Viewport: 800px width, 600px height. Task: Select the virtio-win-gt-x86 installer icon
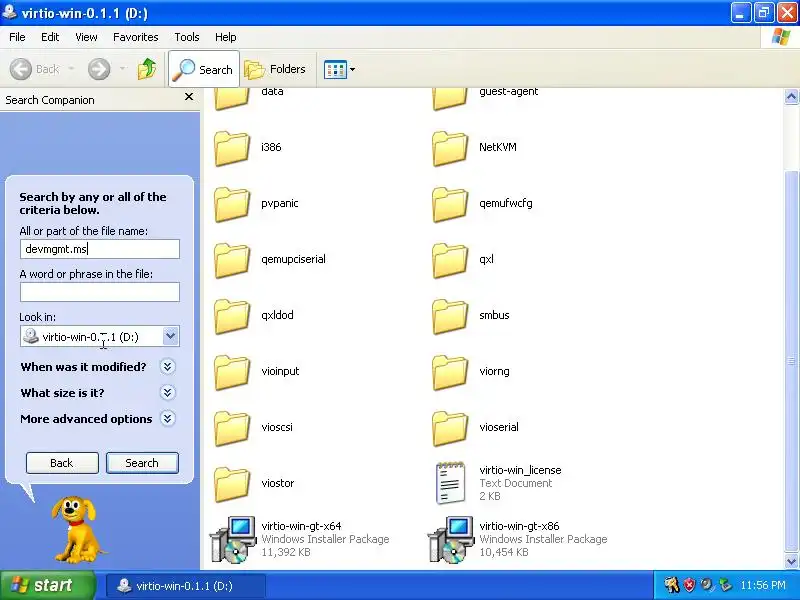coord(451,539)
